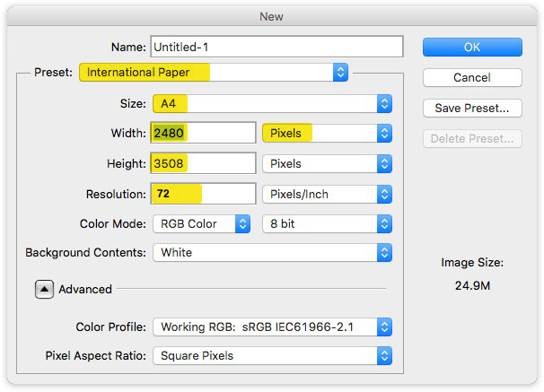Open the Width units dropdown

327,134
